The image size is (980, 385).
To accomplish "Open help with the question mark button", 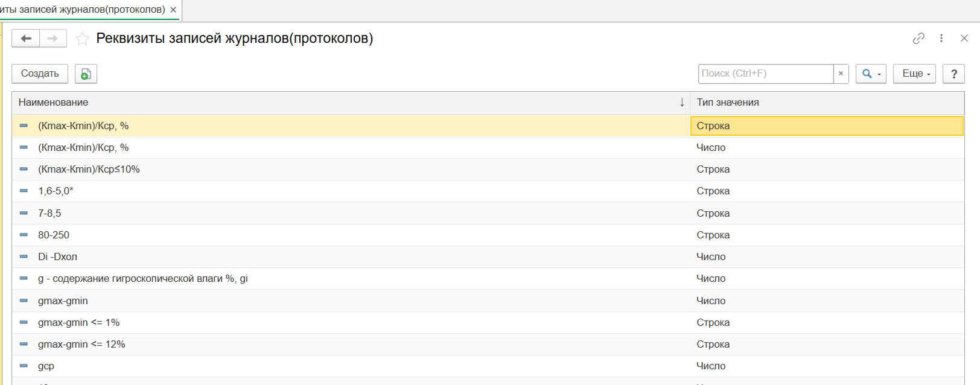I will pos(953,74).
